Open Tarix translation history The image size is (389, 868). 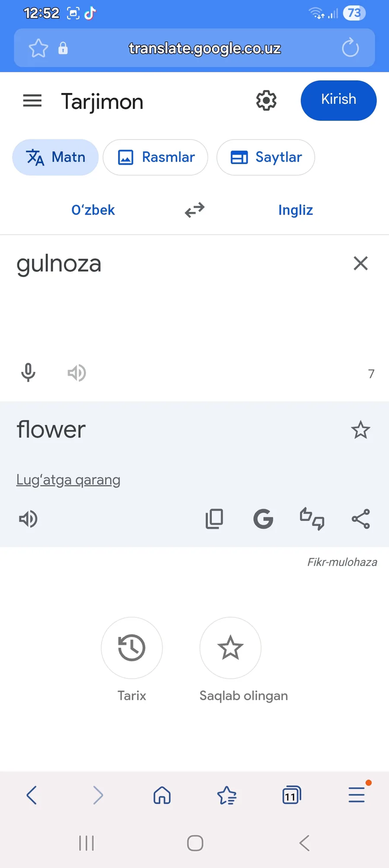[132, 648]
